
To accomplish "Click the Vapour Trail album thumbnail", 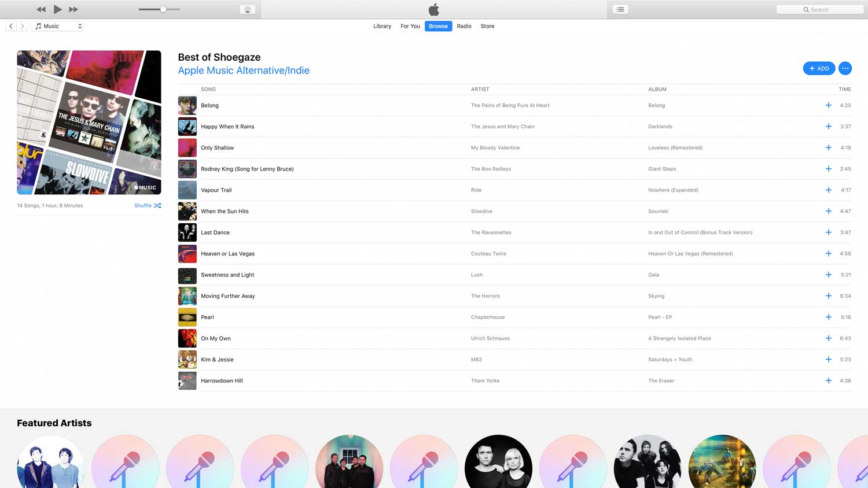I will tap(187, 190).
